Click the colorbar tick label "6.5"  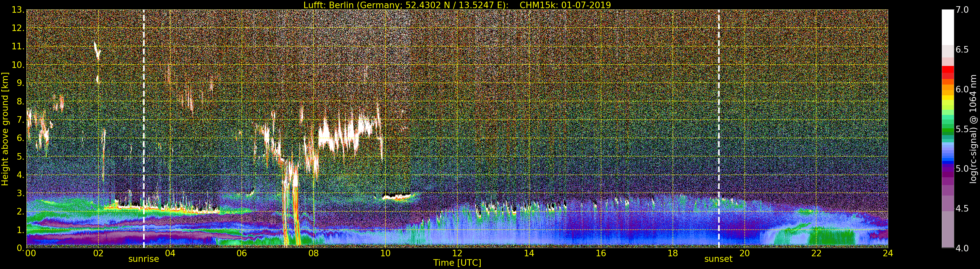click(x=962, y=50)
